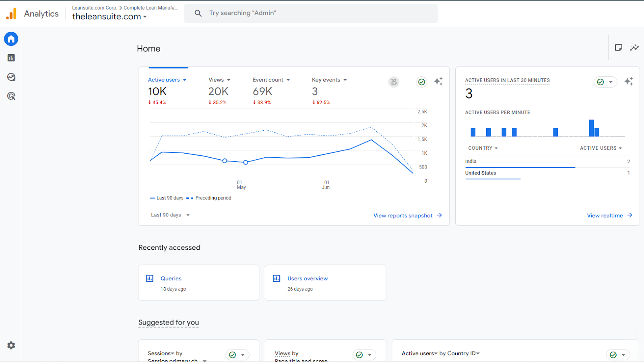Click the View reports snapshot link
Screen dimensions: 644x362
point(403,216)
